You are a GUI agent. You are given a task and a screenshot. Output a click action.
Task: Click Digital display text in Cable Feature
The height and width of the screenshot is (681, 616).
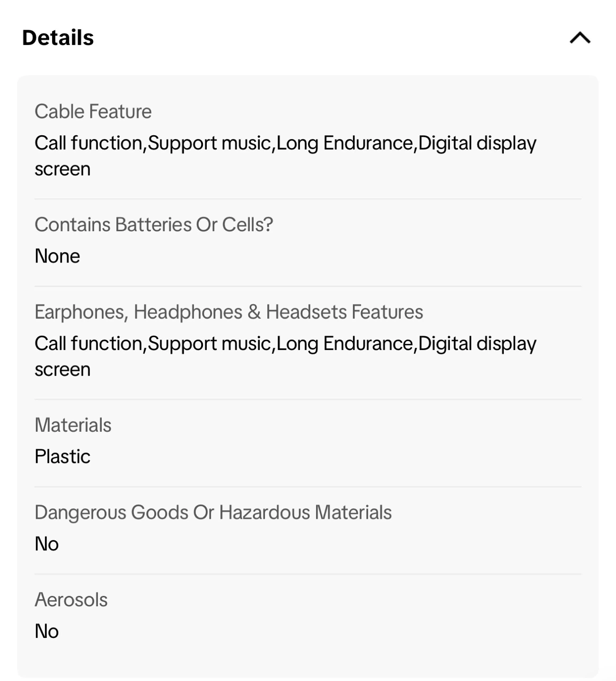477,143
